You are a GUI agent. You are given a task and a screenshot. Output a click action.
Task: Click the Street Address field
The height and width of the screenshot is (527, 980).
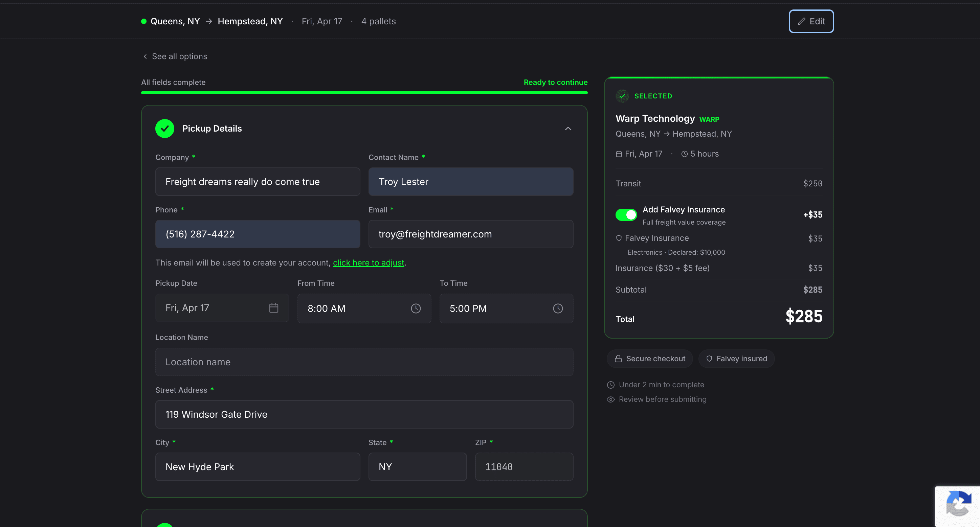(364, 414)
